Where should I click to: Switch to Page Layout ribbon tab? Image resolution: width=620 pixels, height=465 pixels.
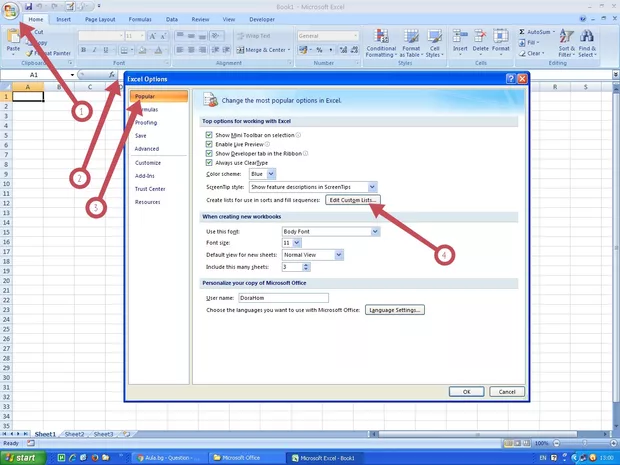pos(100,19)
